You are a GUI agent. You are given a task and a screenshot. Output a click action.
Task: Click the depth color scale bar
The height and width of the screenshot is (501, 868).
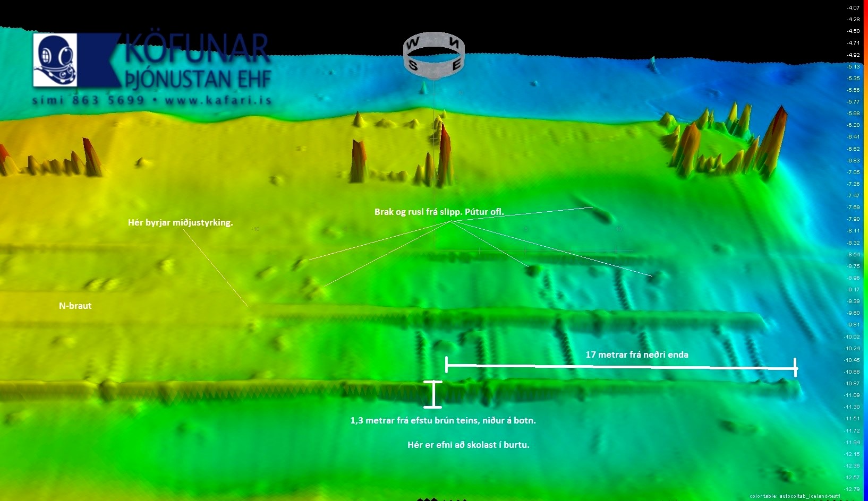(865, 249)
